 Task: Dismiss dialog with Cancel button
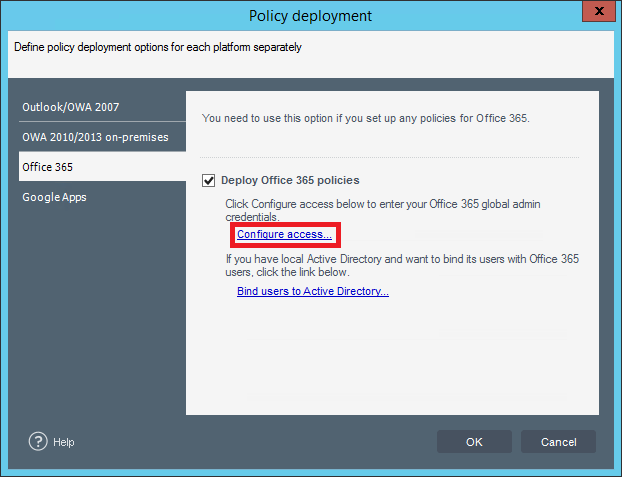(558, 442)
